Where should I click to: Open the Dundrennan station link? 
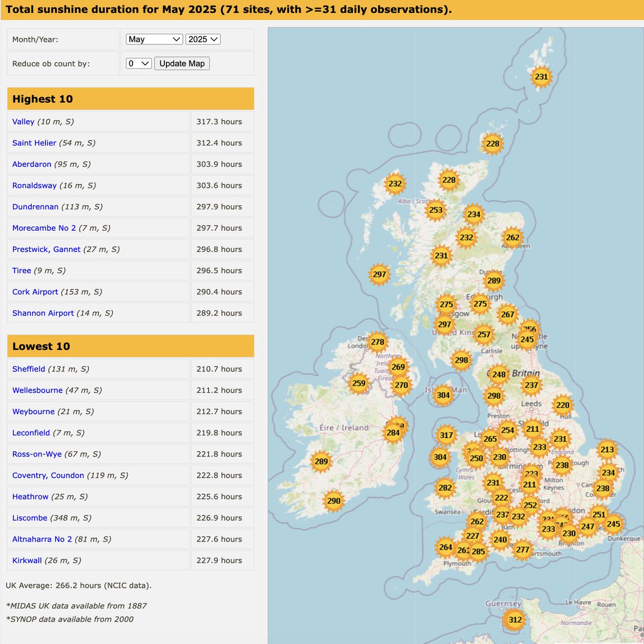click(35, 207)
